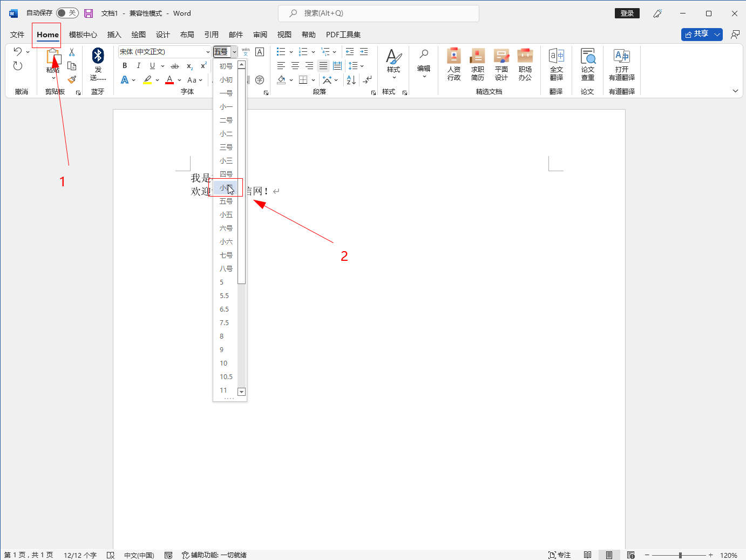
Task: Switch to Read Mode view
Action: (x=588, y=555)
